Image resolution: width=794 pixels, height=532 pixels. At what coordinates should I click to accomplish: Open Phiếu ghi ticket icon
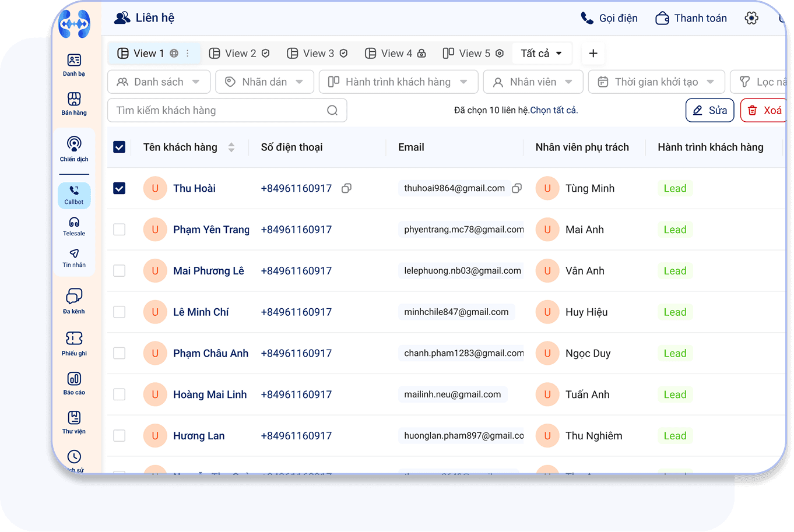click(74, 343)
